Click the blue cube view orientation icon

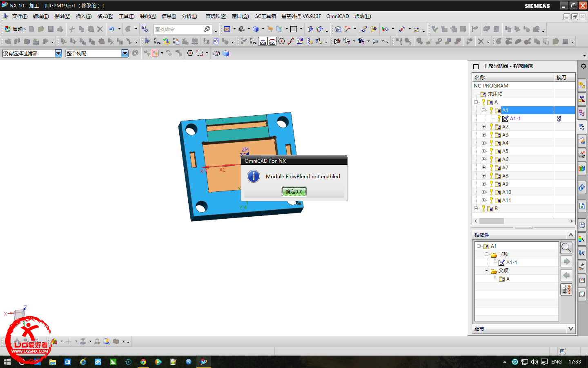(226, 53)
